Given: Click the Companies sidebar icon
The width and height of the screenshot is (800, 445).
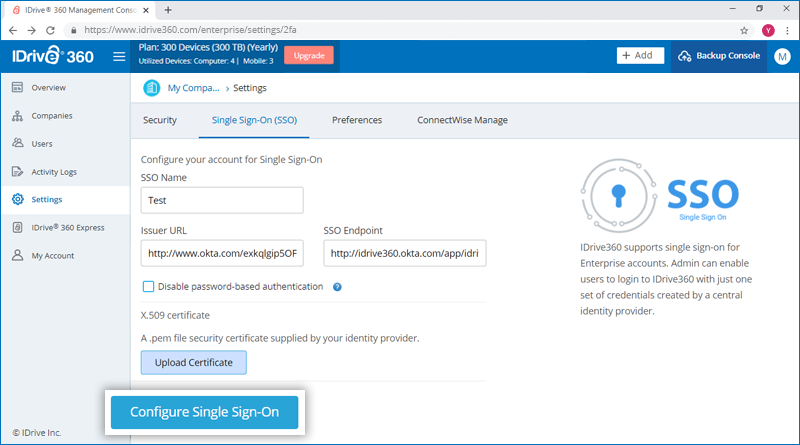Looking at the screenshot, I should (17, 116).
